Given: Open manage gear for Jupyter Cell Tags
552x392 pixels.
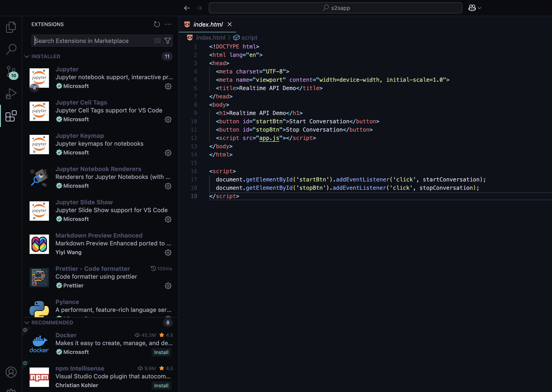Looking at the screenshot, I should [168, 120].
